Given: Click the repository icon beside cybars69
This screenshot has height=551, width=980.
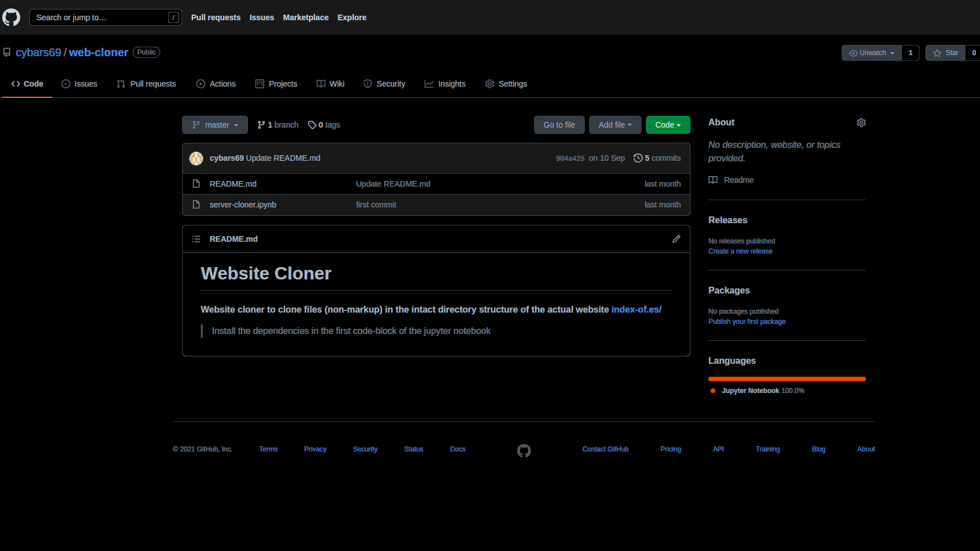Looking at the screenshot, I should tap(7, 52).
